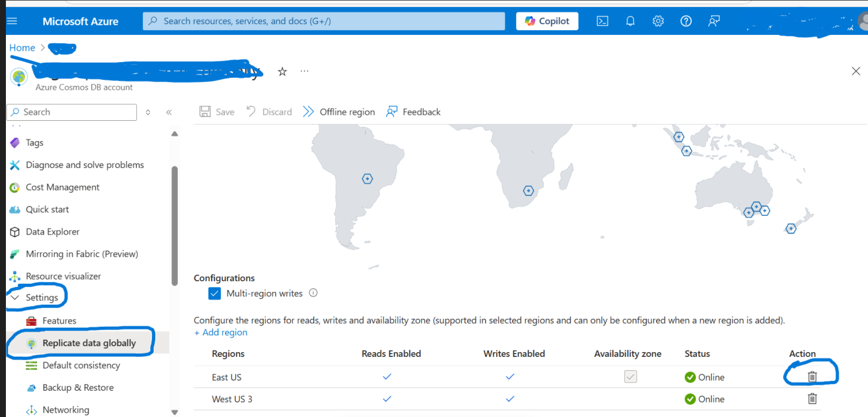Click West US 3 writes enabled checkmark

coord(510,399)
